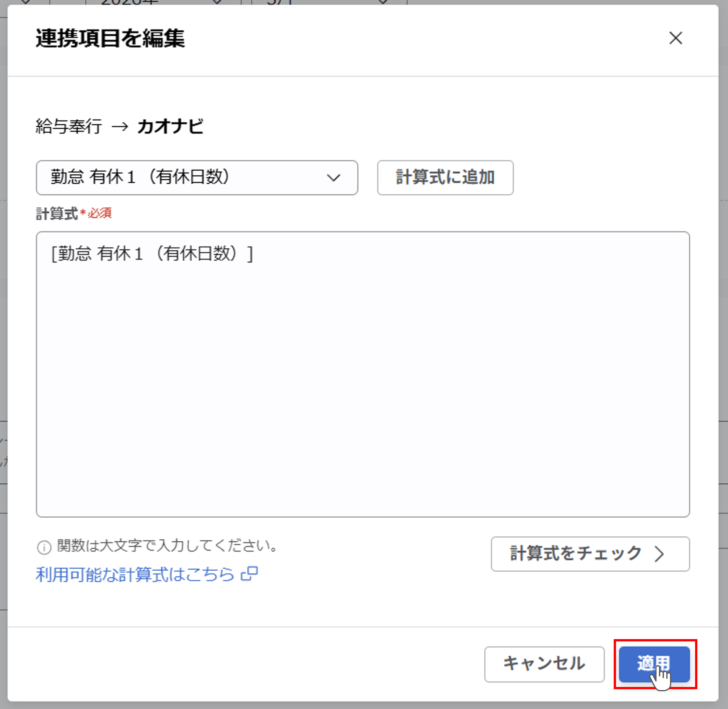This screenshot has width=728, height=709.
Task: Focus the 計算式 formula text area
Action: tap(363, 374)
